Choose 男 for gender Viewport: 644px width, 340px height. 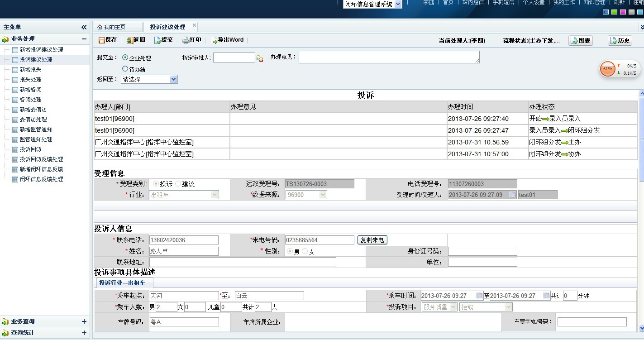click(x=290, y=251)
